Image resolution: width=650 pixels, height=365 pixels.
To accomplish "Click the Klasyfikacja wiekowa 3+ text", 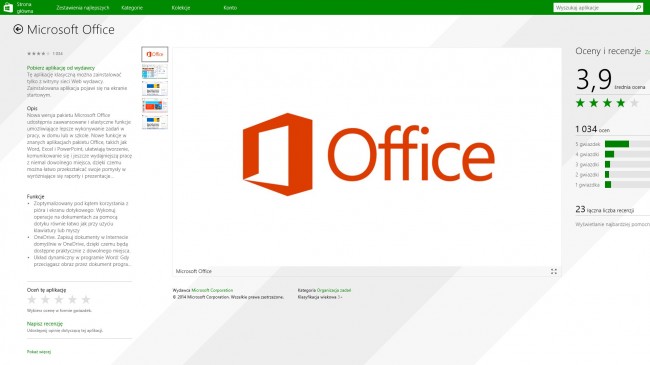I will point(320,297).
